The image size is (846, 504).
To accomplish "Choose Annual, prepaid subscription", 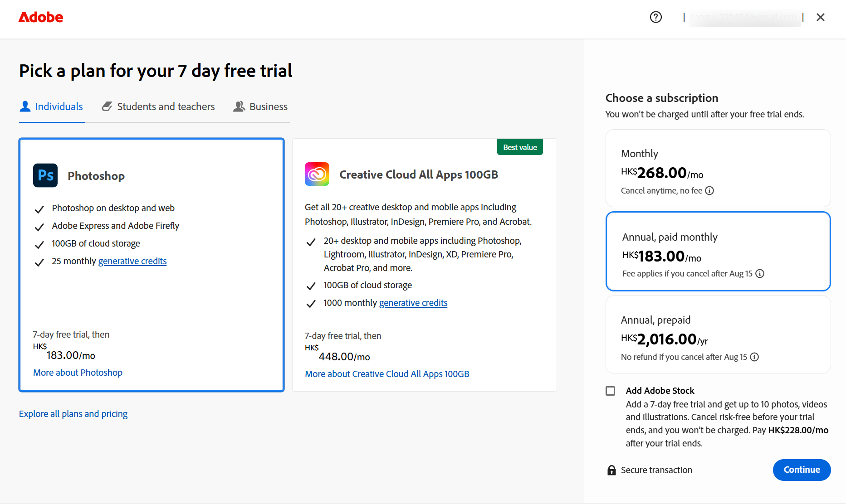I will point(718,334).
